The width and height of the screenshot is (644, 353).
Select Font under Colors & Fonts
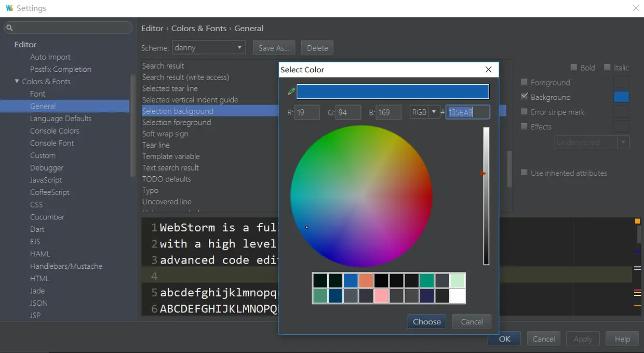pyautogui.click(x=38, y=94)
